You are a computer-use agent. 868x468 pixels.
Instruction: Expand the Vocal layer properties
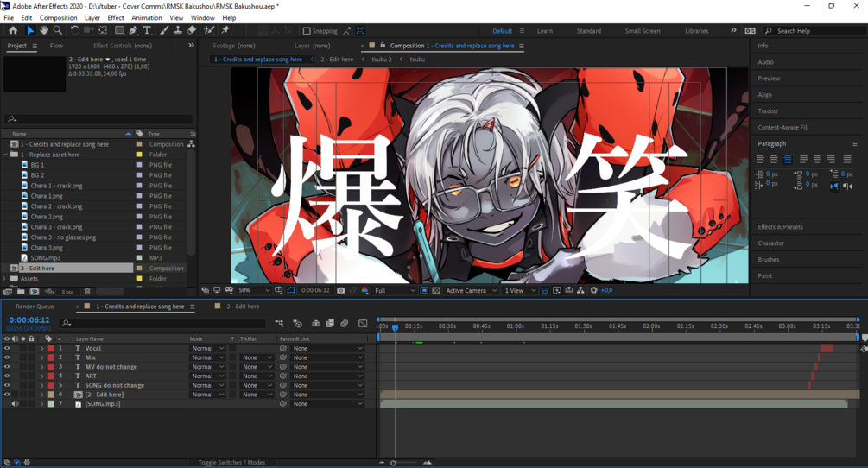[42, 349]
